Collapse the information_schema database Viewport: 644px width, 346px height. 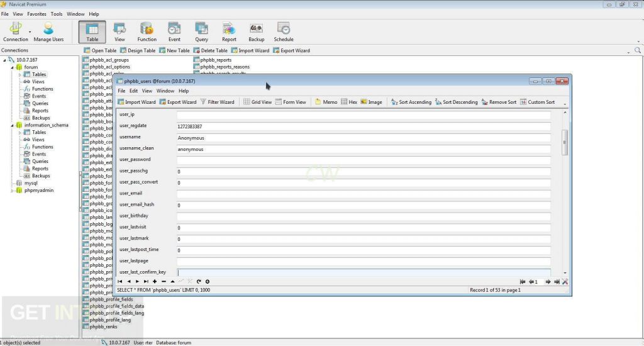click(13, 125)
